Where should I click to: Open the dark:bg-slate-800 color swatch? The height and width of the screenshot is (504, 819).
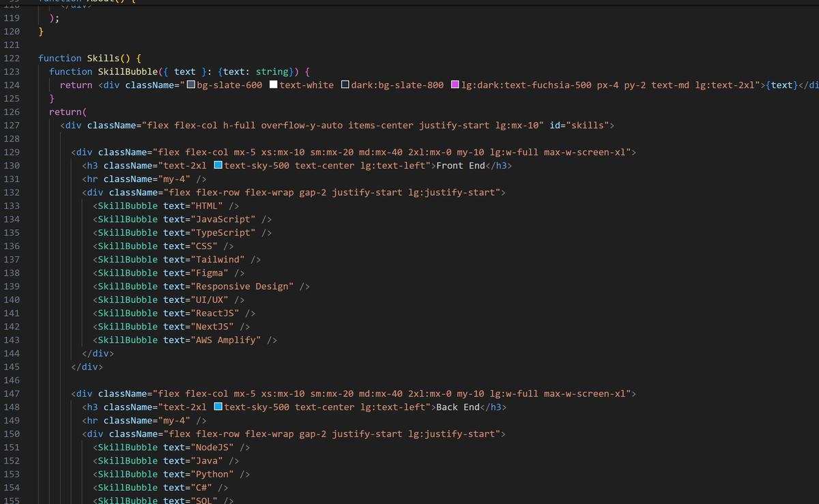click(345, 85)
